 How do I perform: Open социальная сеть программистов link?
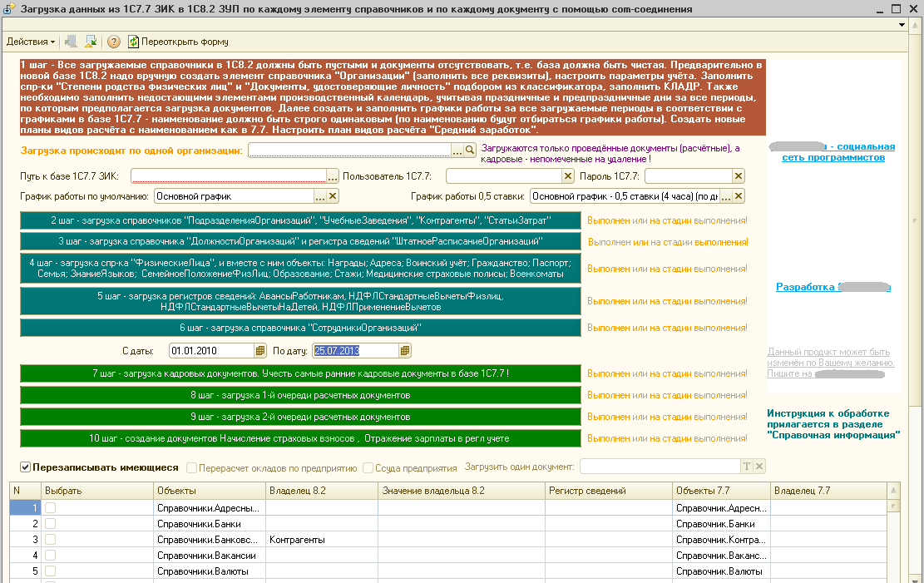833,152
